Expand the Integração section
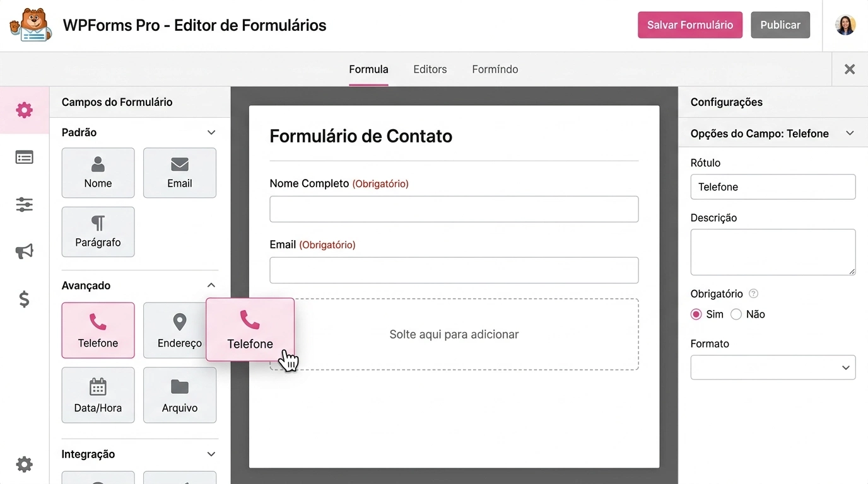Image resolution: width=868 pixels, height=484 pixels. tap(211, 454)
